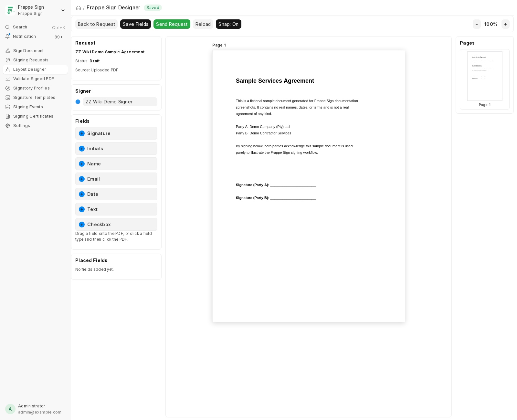This screenshot has height=420, width=517.
Task: Click the Signing Requests sidebar icon
Action: [8, 60]
